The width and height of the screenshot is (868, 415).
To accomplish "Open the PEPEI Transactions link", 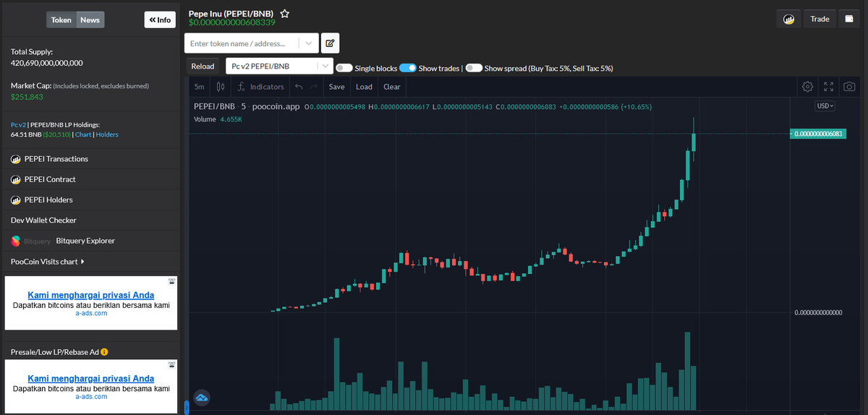I will pyautogui.click(x=56, y=159).
